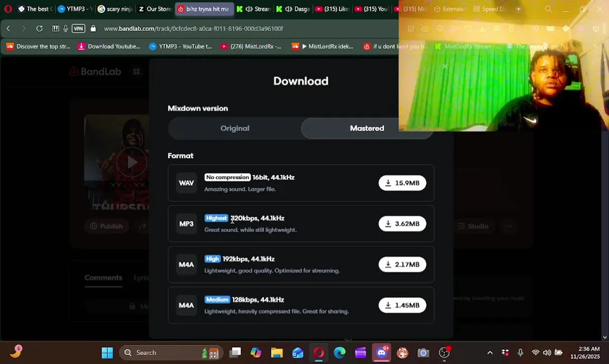Open the Outlook app from the taskbar
609x364 pixels.
(x=298, y=353)
